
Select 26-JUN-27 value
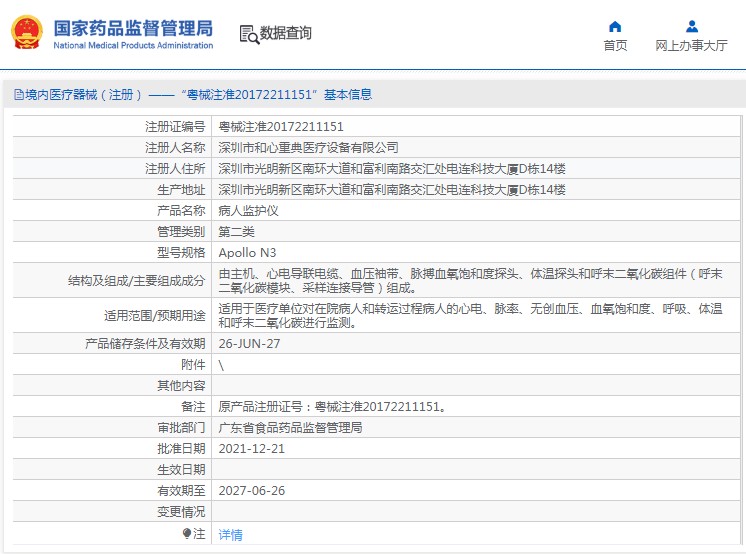point(249,344)
